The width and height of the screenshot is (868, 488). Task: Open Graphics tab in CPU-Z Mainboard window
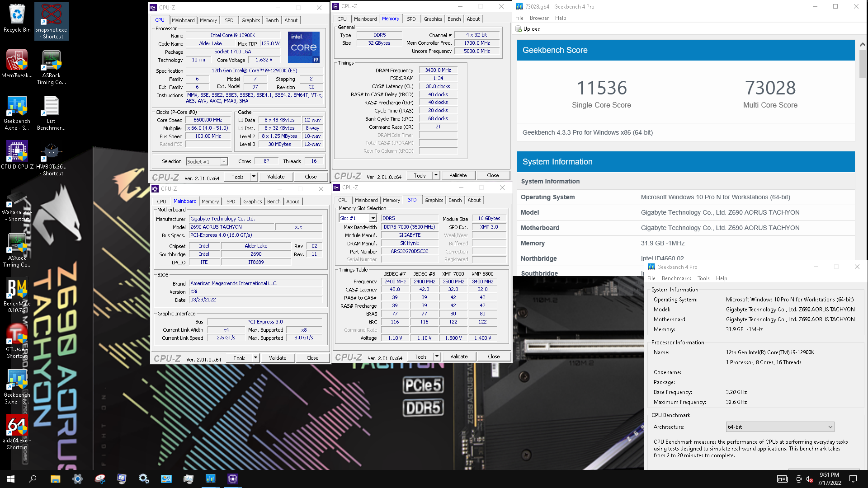(252, 202)
